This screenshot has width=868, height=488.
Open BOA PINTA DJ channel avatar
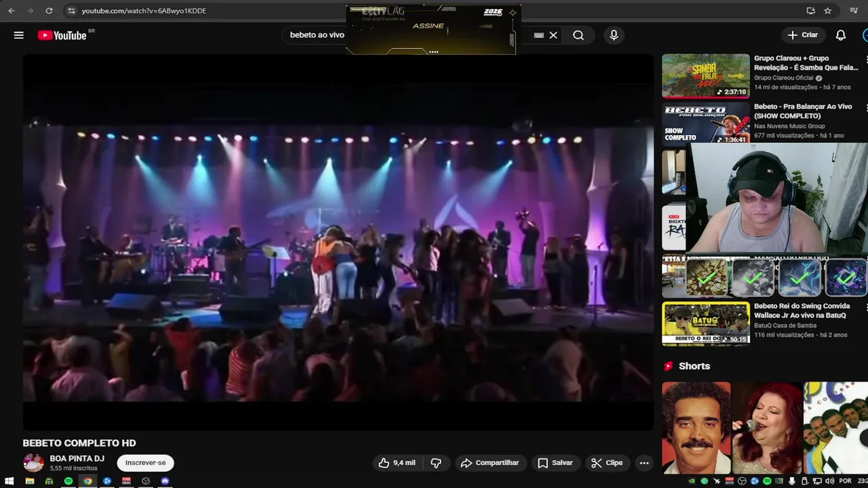(x=33, y=463)
